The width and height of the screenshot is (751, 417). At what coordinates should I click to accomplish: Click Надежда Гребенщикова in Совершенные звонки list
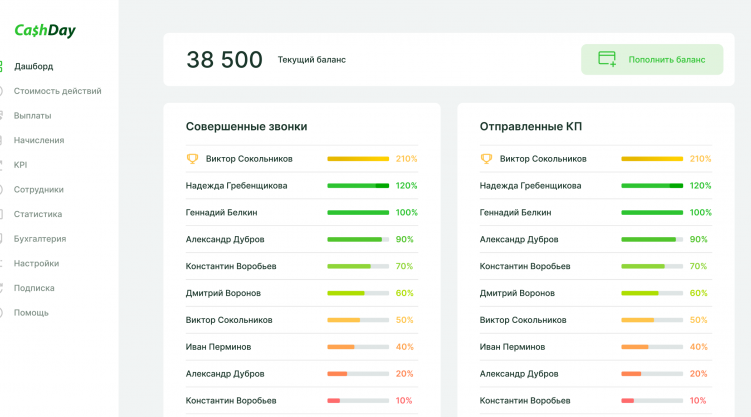coord(236,185)
